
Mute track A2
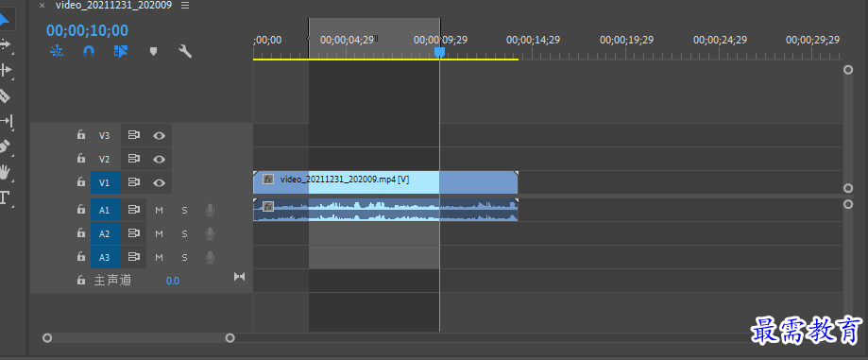pyautogui.click(x=159, y=233)
